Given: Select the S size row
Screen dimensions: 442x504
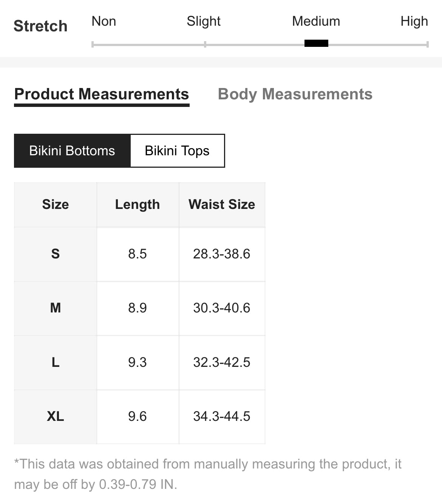Looking at the screenshot, I should (140, 254).
